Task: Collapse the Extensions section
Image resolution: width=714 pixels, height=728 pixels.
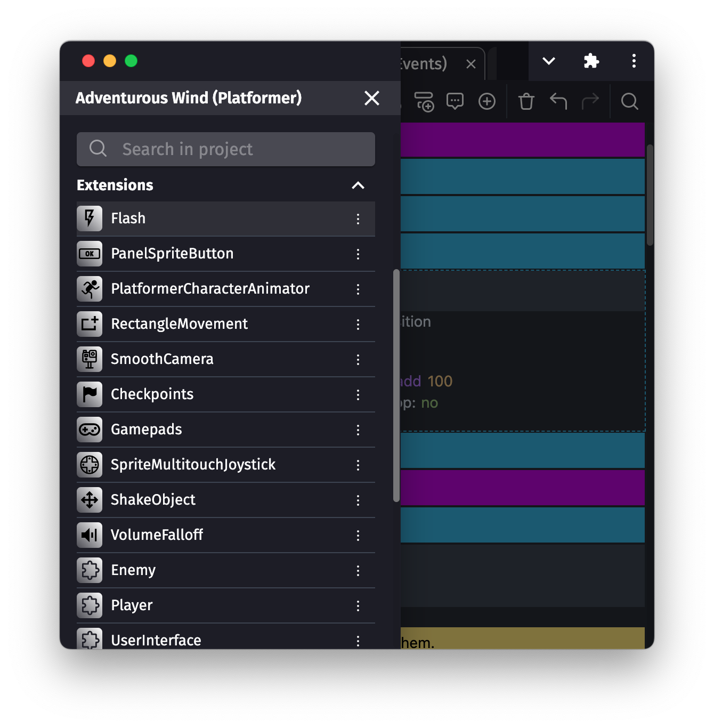Action: click(358, 185)
